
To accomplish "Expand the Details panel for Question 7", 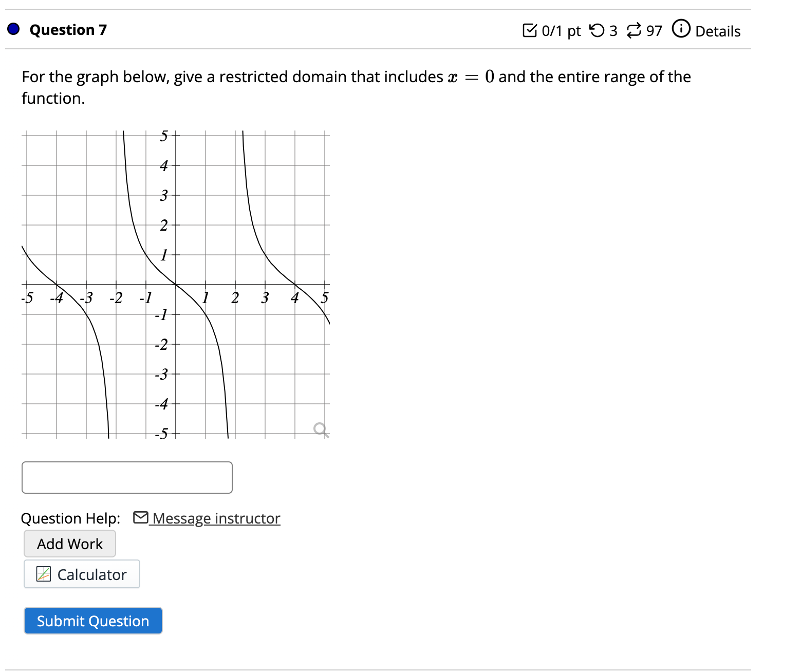I will pos(718,31).
